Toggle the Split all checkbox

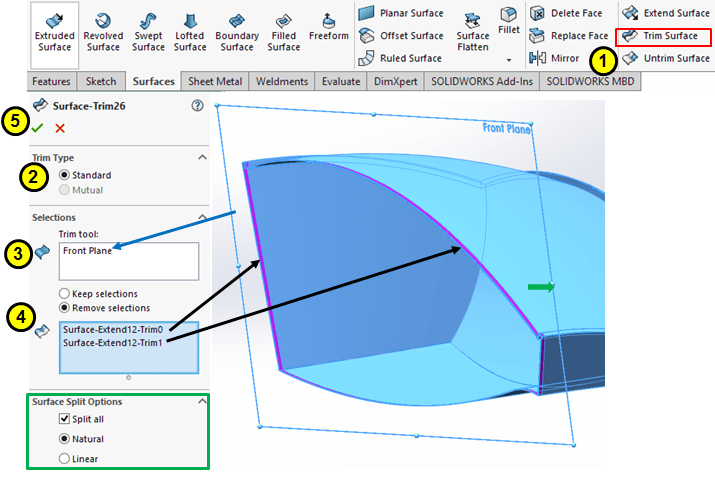click(66, 419)
